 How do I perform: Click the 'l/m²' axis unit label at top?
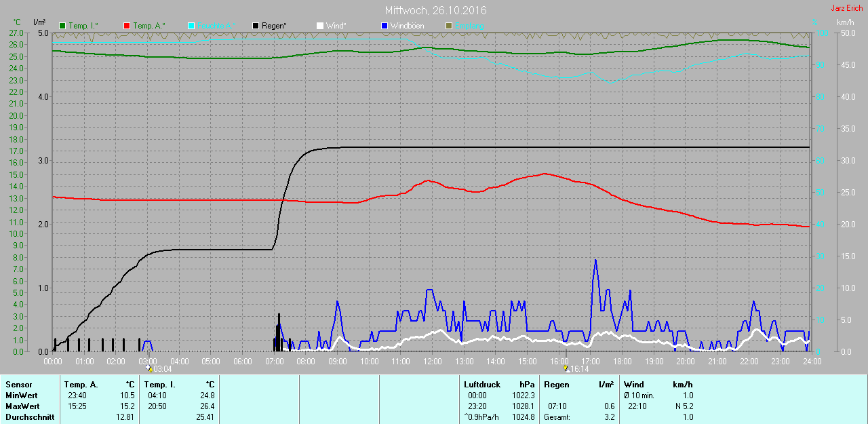coord(39,22)
